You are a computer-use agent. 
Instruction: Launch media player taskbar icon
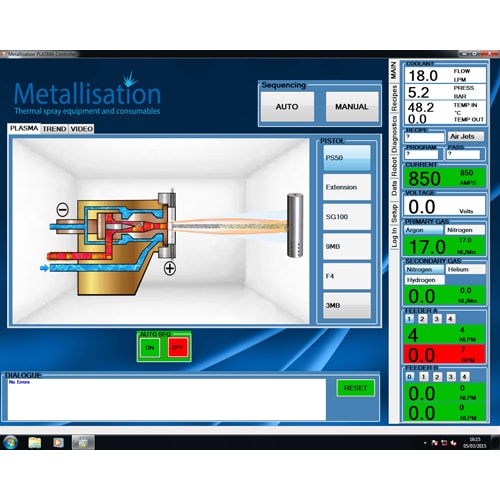58,443
